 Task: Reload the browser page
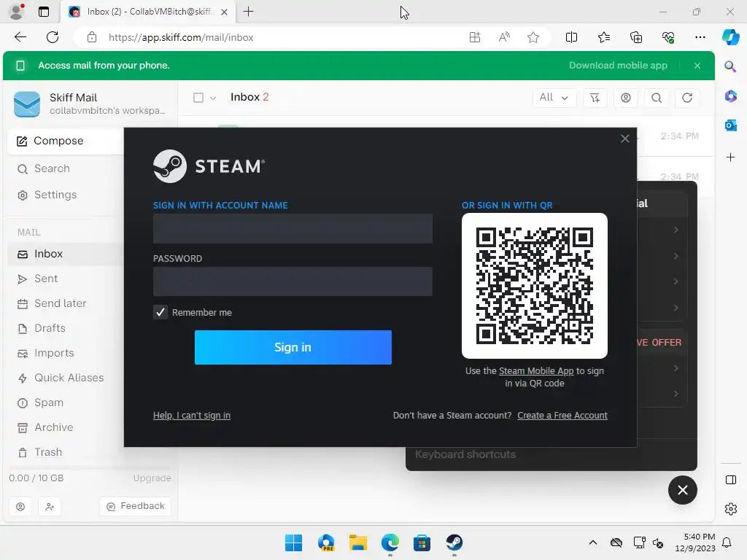[x=53, y=37]
